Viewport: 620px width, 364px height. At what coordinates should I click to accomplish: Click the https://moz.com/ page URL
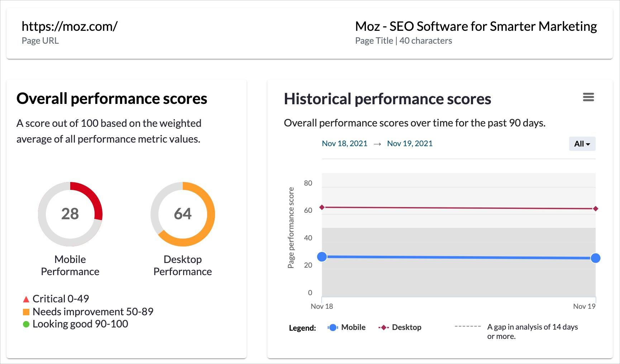70,25
